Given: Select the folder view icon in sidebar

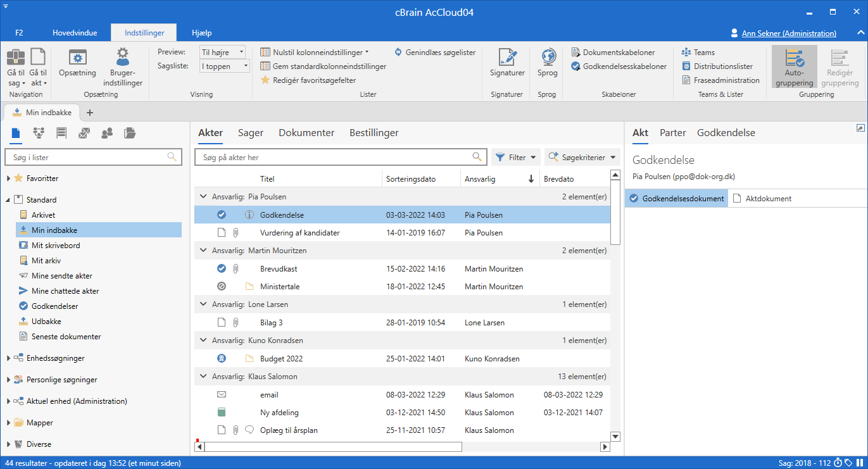Looking at the screenshot, I should (x=130, y=133).
